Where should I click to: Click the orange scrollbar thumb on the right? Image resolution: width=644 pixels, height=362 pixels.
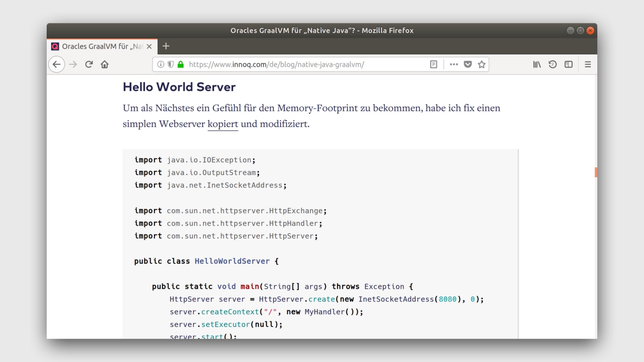click(596, 172)
